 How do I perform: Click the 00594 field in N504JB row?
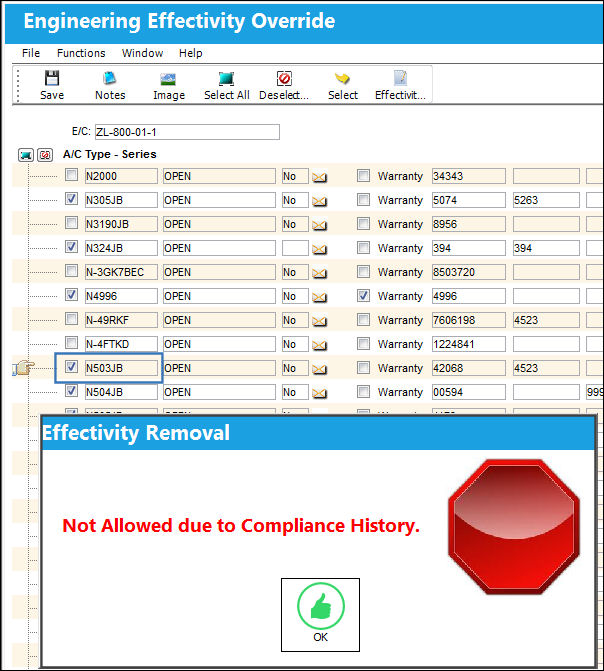click(x=468, y=392)
